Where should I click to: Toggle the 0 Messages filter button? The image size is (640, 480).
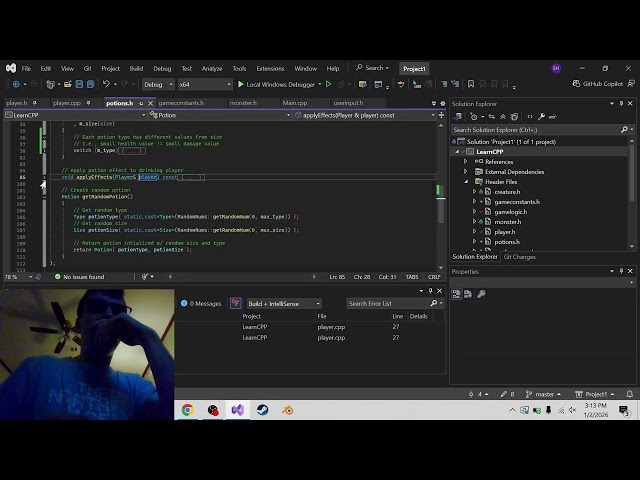(x=201, y=303)
